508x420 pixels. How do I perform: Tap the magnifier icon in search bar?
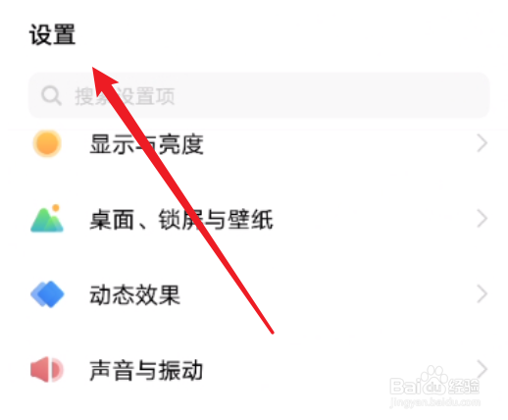(x=51, y=95)
